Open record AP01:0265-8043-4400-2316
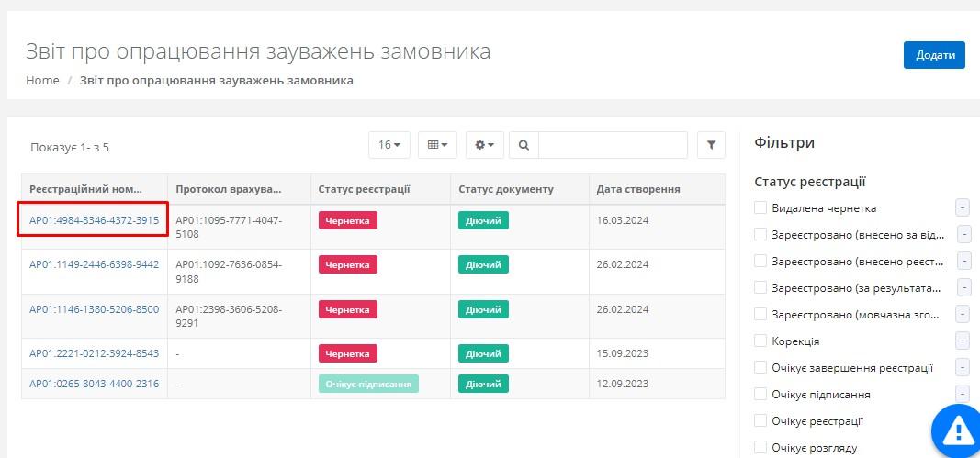The image size is (980, 458). coord(94,384)
